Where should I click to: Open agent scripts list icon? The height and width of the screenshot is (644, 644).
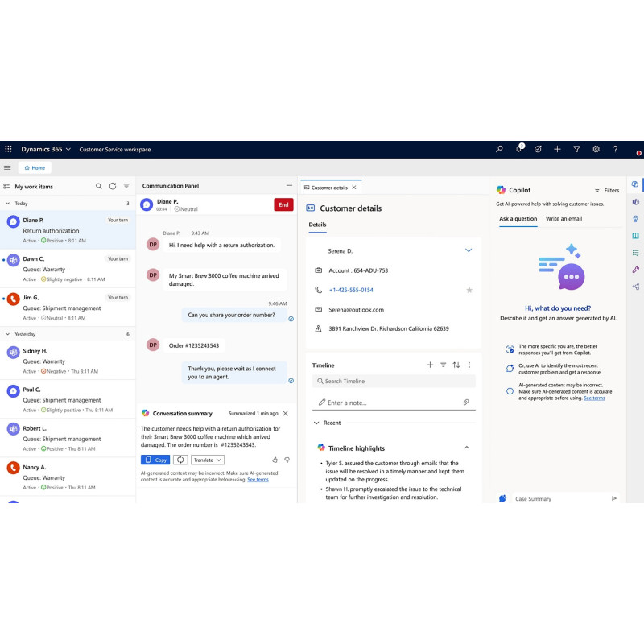click(635, 253)
